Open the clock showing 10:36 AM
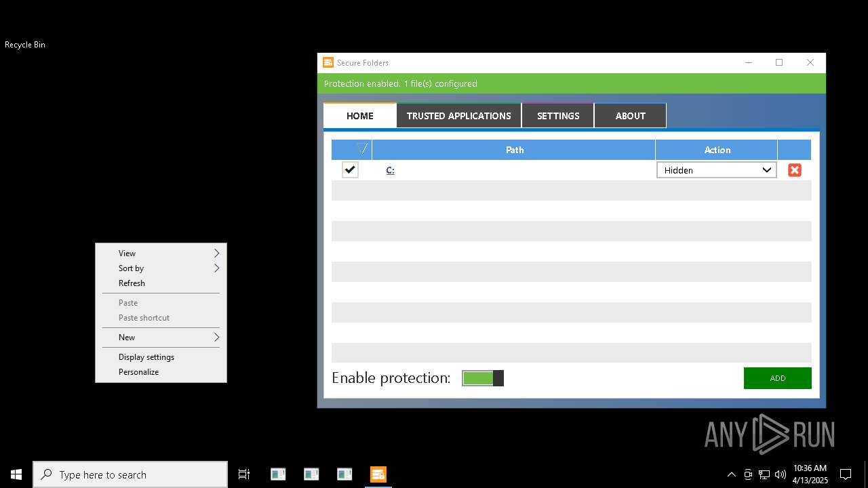Viewport: 868px width, 488px height. coord(810,474)
